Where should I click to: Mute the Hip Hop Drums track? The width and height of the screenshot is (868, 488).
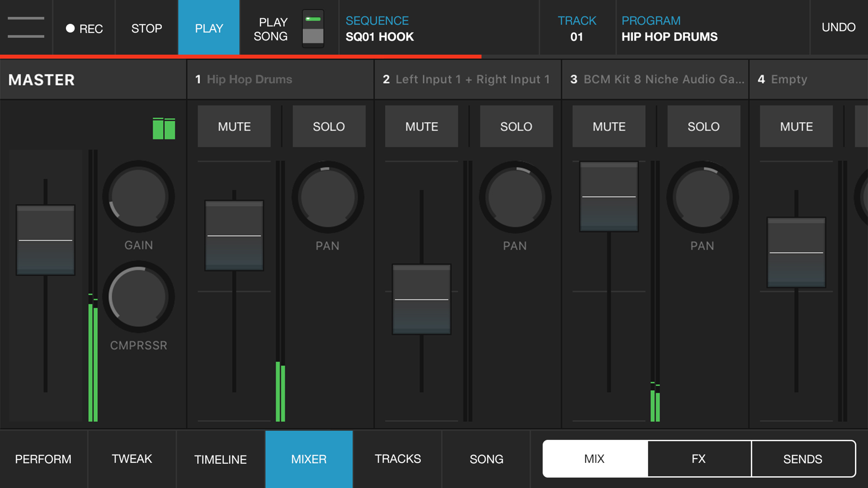point(234,127)
